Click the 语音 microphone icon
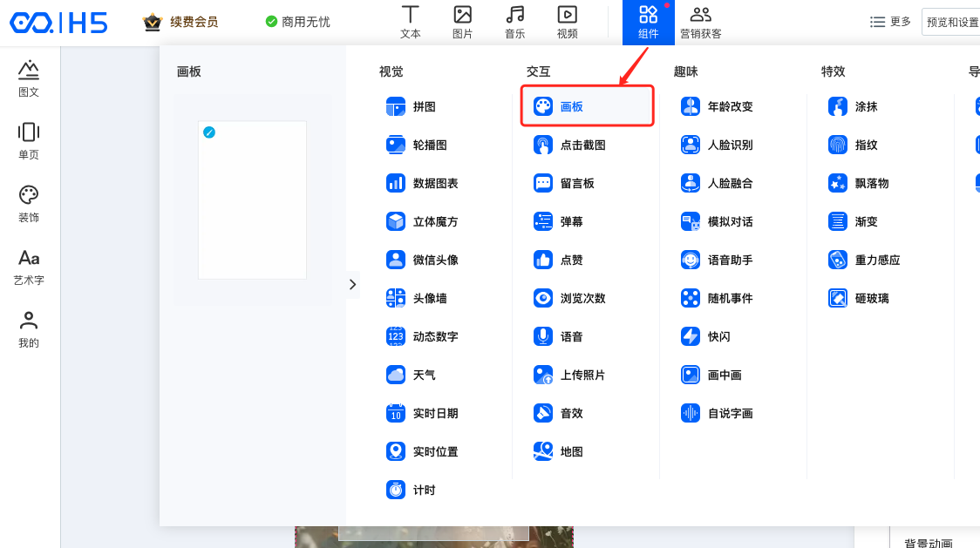This screenshot has width=980, height=548. pos(543,336)
